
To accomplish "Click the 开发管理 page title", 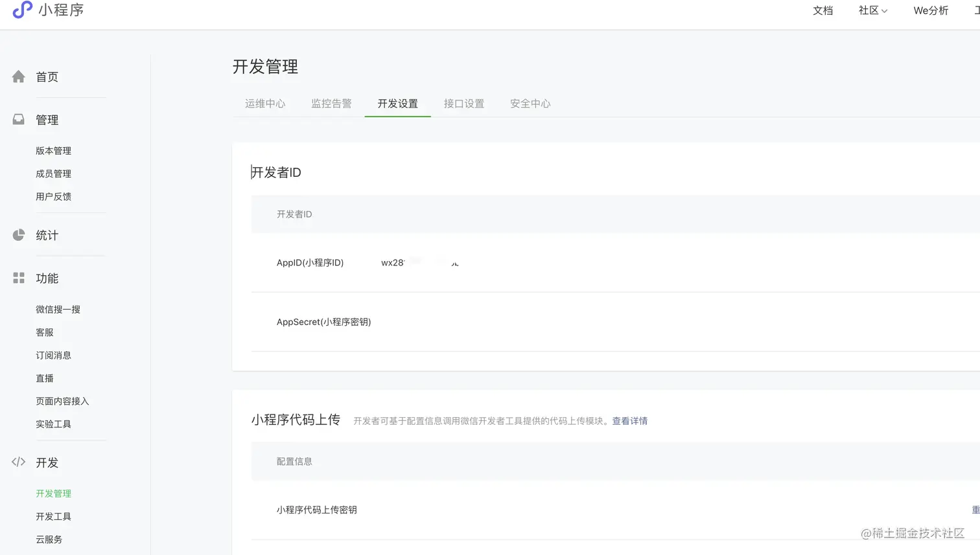I will pos(265,67).
